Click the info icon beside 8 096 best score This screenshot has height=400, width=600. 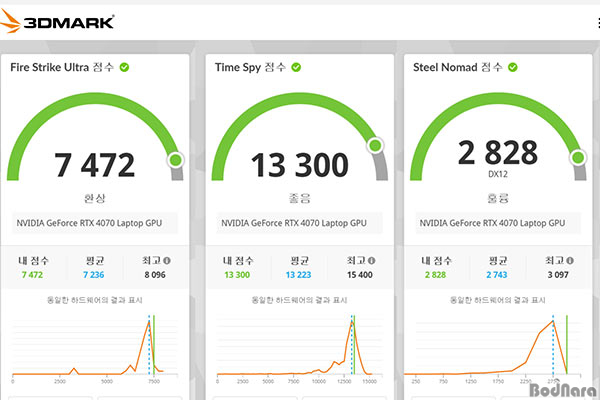point(167,261)
